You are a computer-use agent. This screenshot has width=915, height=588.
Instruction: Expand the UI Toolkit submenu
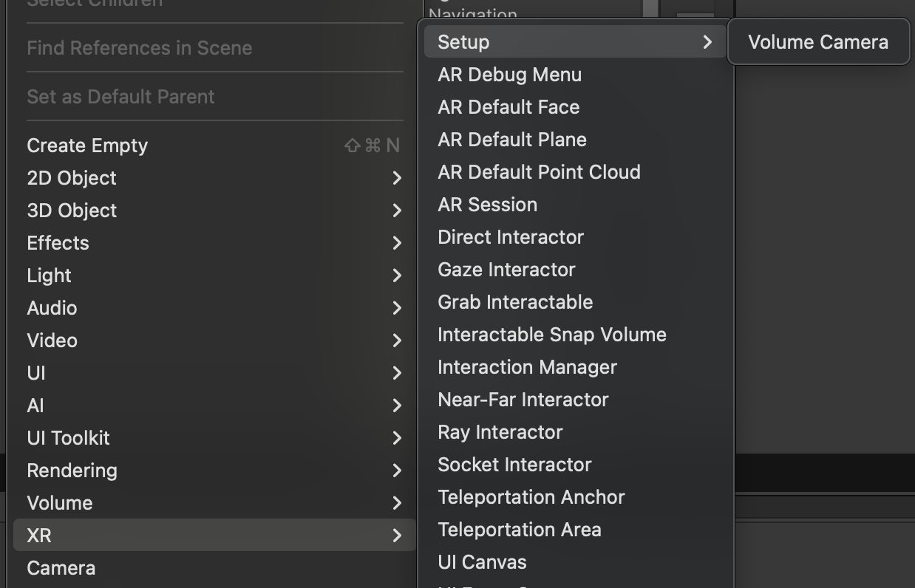[68, 438]
